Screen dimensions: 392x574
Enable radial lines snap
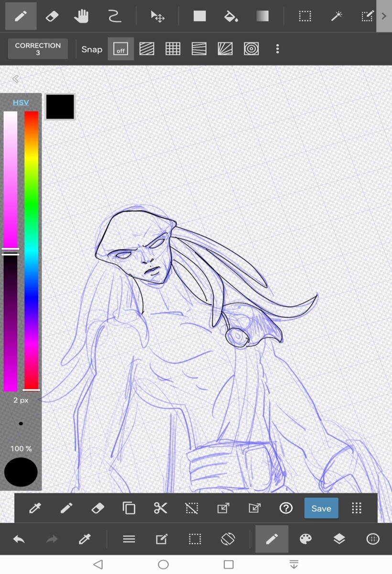[225, 49]
